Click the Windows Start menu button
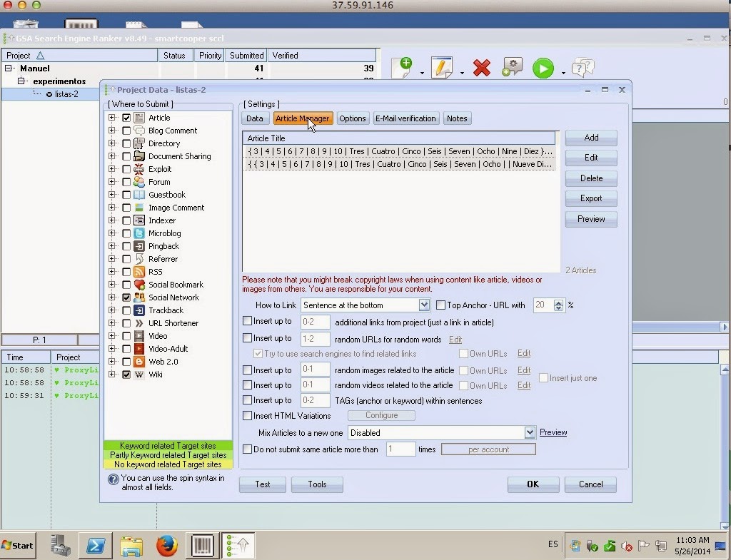This screenshot has height=560, width=731. click(x=18, y=545)
